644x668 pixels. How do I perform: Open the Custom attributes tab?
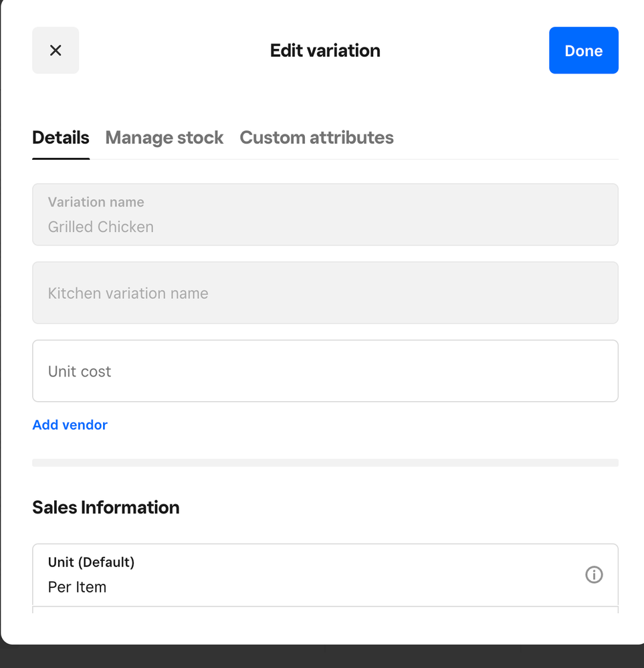click(x=316, y=138)
